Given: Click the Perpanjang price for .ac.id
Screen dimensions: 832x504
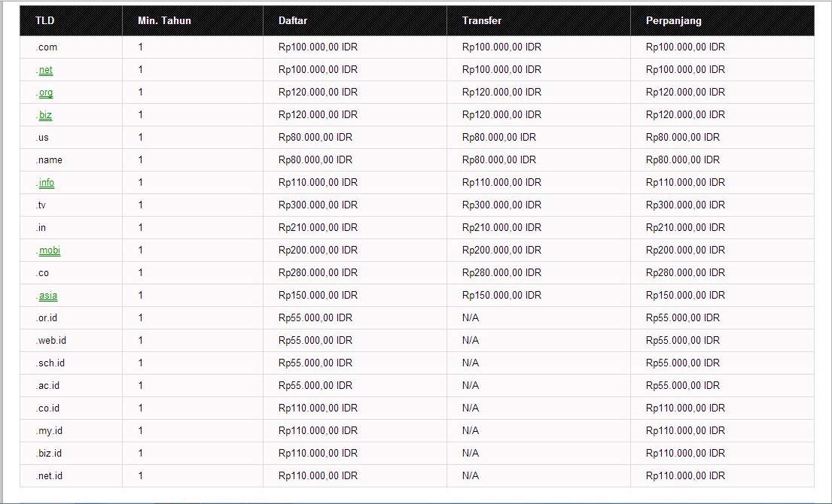Looking at the screenshot, I should 682,386.
